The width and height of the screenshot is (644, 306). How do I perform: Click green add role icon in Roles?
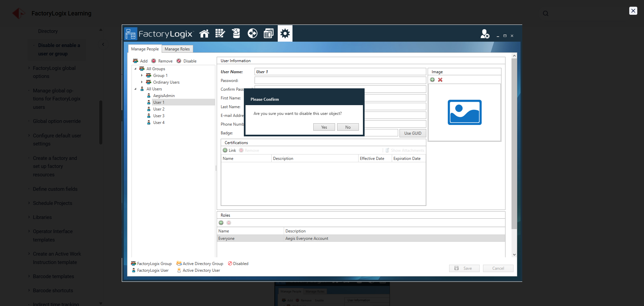pyautogui.click(x=221, y=223)
